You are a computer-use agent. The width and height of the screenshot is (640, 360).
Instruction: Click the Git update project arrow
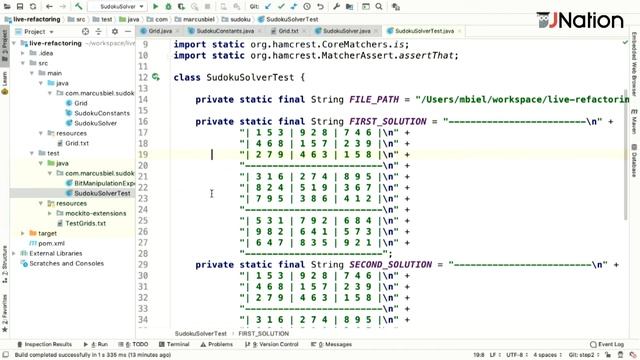[x=268, y=7]
